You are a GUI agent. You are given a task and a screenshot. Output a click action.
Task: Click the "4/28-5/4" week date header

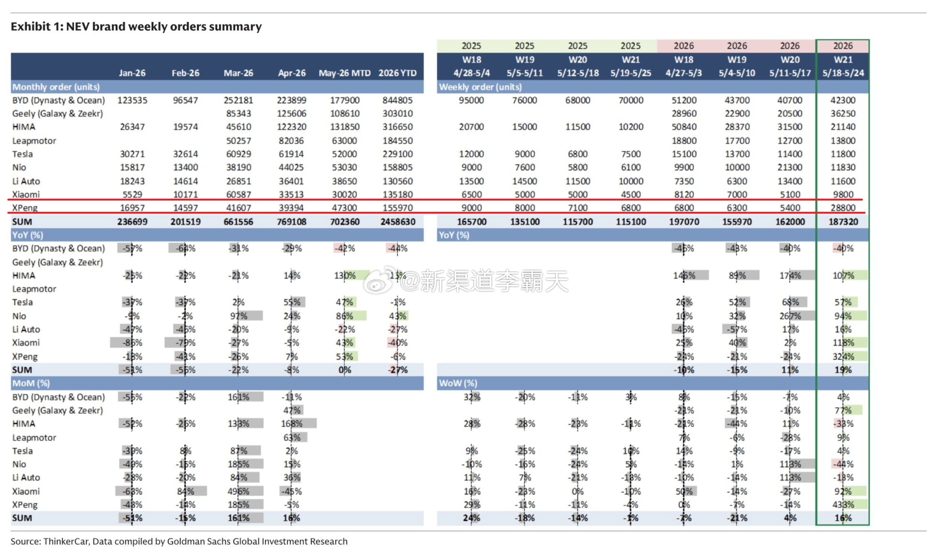[472, 73]
